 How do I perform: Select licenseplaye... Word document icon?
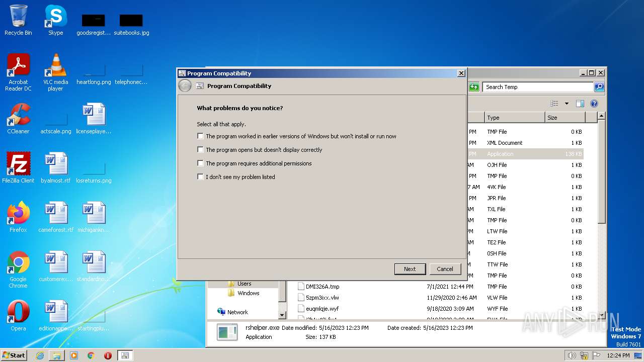(94, 119)
